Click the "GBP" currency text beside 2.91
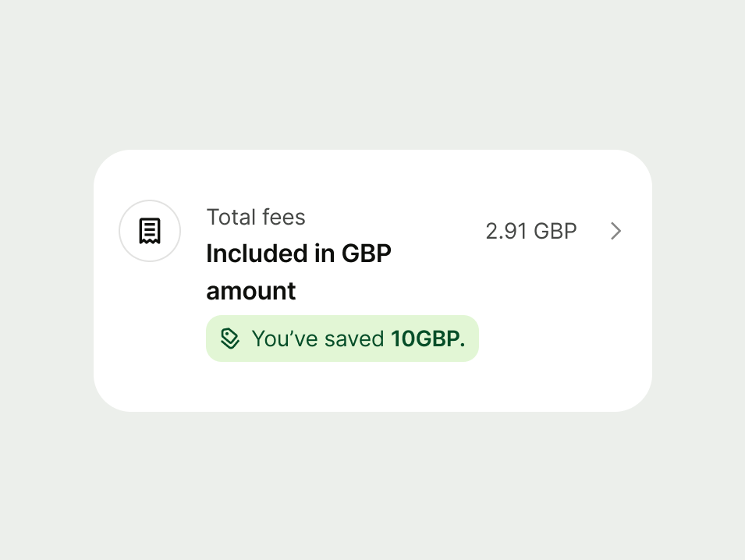 pos(555,231)
